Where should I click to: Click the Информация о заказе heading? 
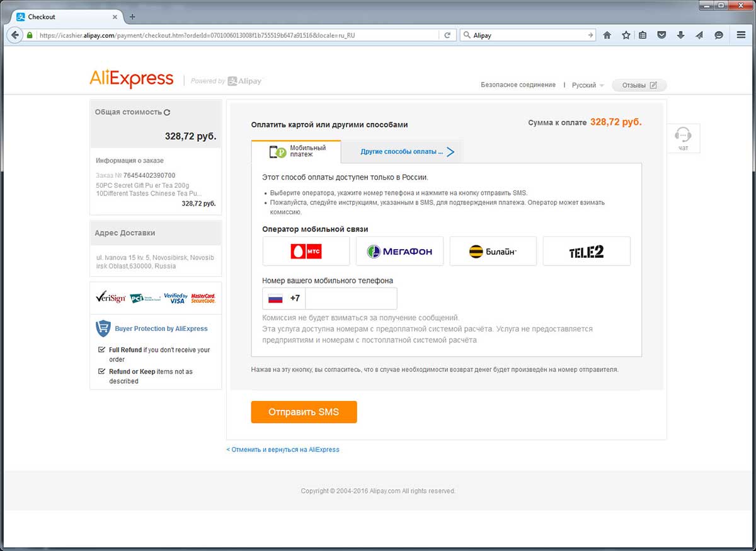tap(130, 161)
